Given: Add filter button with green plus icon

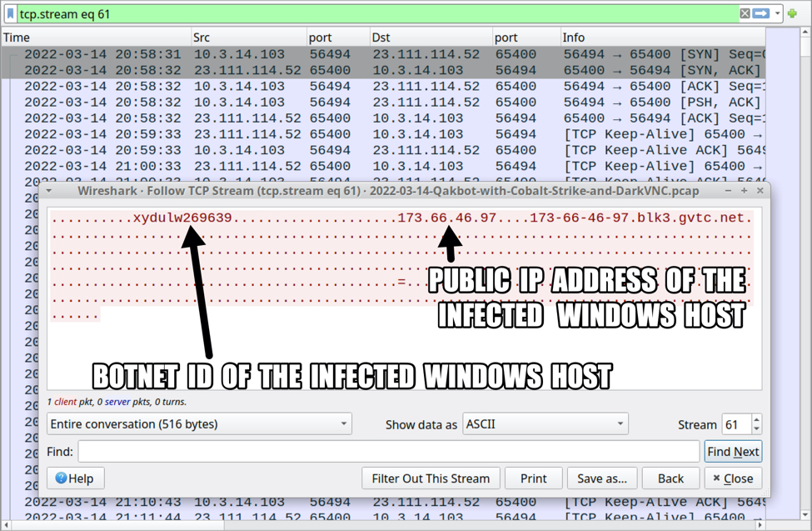Looking at the screenshot, I should 792,13.
